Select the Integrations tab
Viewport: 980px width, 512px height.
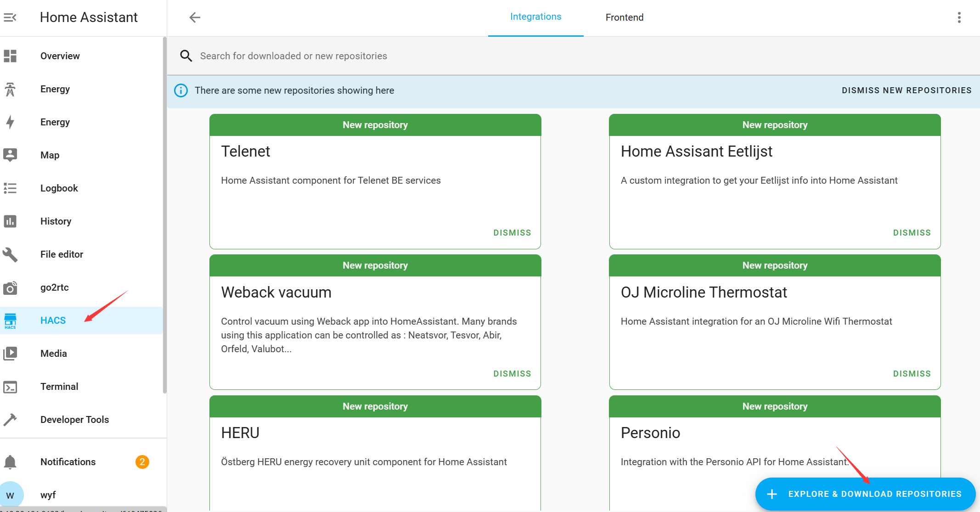coord(535,17)
